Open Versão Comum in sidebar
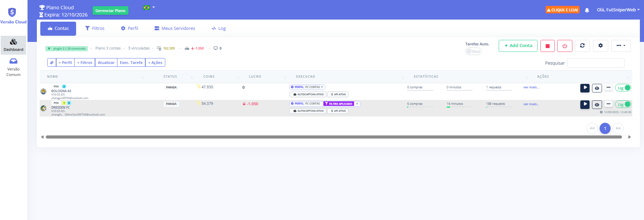The image size is (644, 220). (x=13, y=67)
